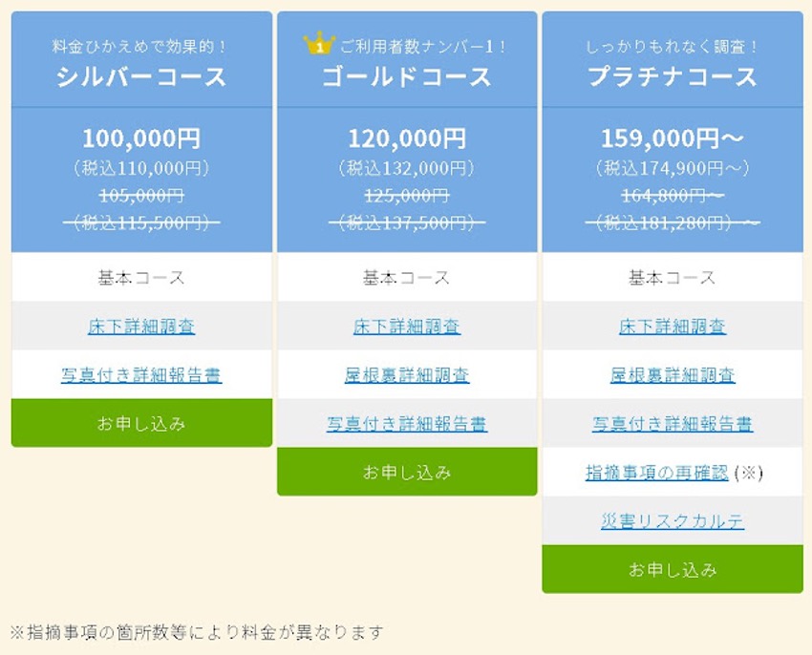Click お申し込み for プラチナコース
The width and height of the screenshot is (812, 655).
672,569
